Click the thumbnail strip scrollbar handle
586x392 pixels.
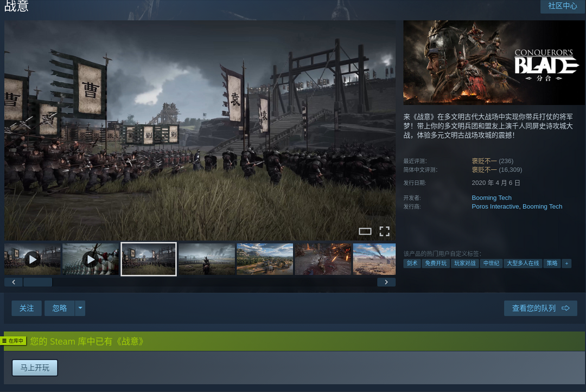pyautogui.click(x=38, y=282)
